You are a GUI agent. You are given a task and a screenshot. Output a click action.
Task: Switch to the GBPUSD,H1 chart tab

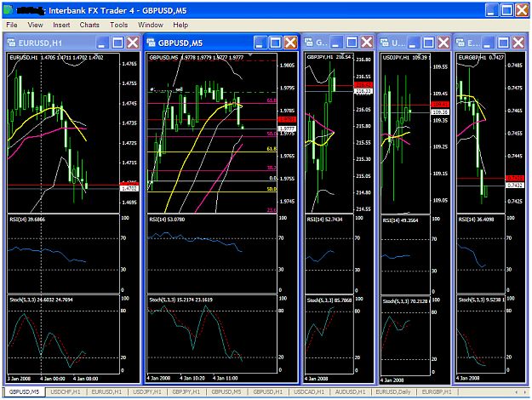(268, 391)
